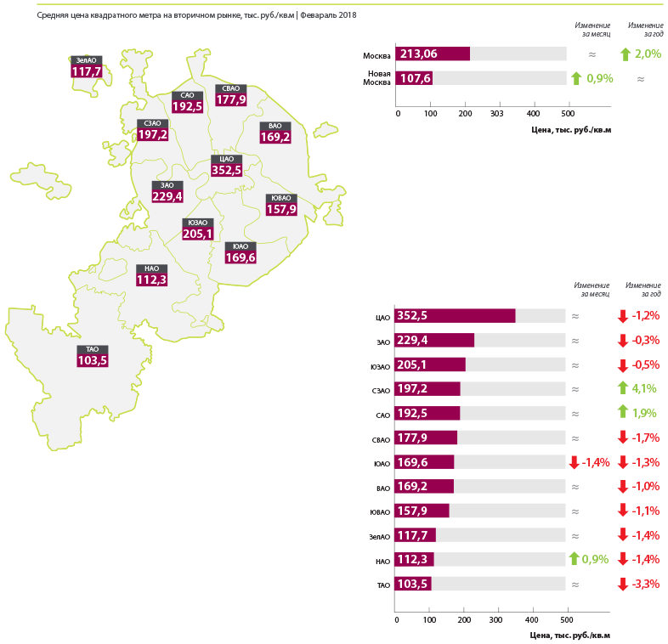Click 'Изменение за год' header above the districts chart
668x644 pixels.
[643, 289]
